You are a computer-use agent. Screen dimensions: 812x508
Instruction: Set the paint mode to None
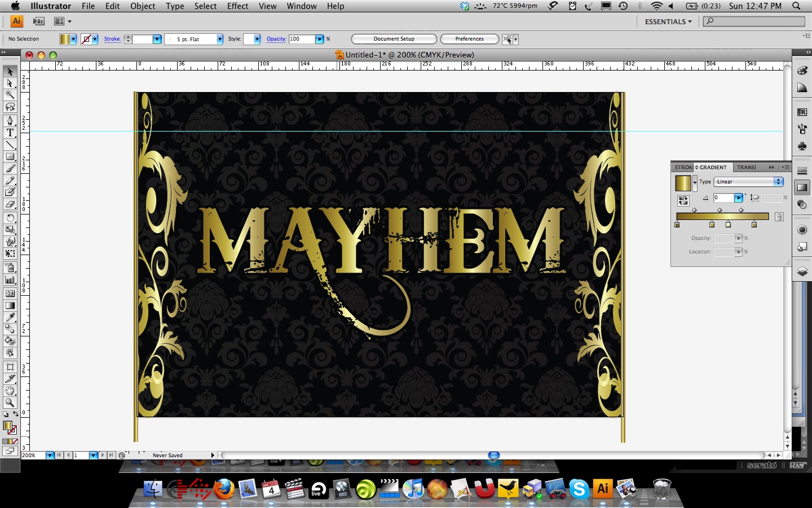click(14, 441)
